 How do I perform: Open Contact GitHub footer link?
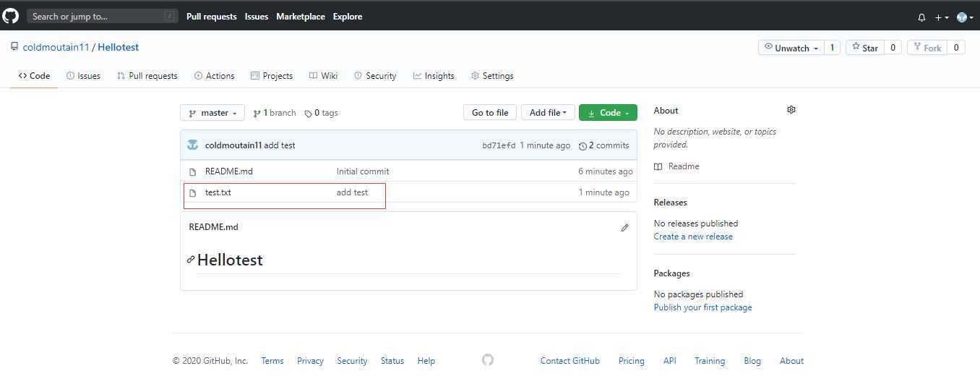point(570,361)
